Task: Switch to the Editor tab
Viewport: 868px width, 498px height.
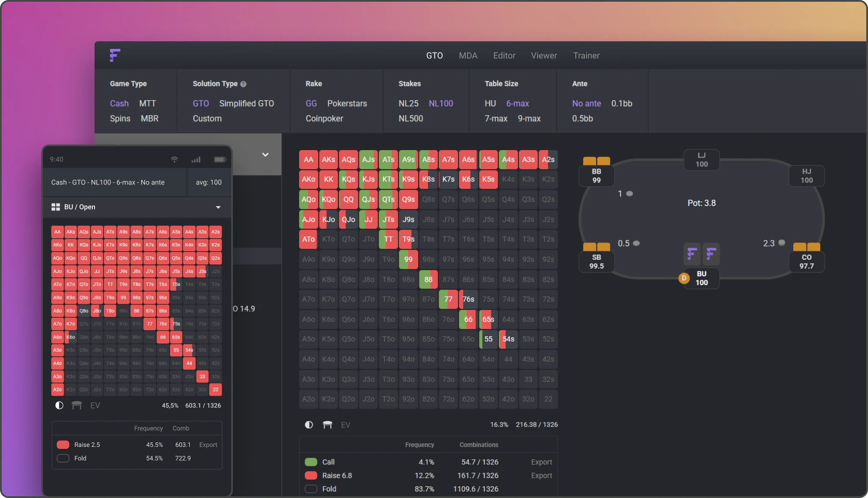Action: [504, 55]
